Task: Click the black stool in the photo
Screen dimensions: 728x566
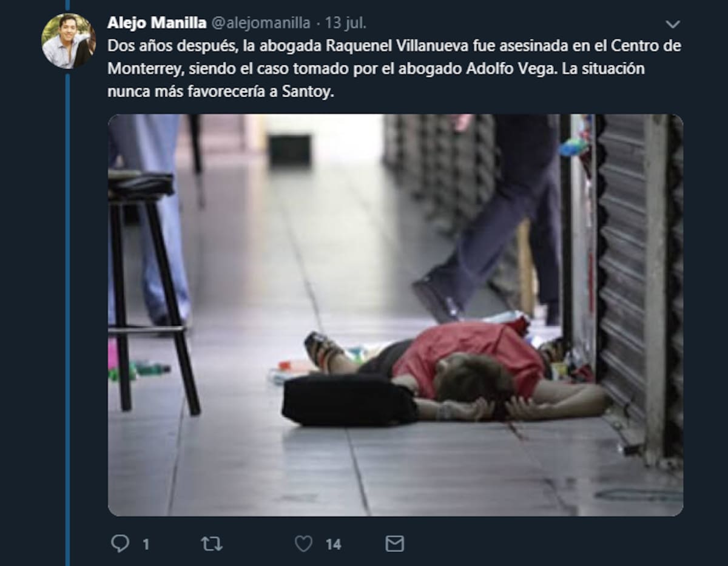Action: click(153, 291)
